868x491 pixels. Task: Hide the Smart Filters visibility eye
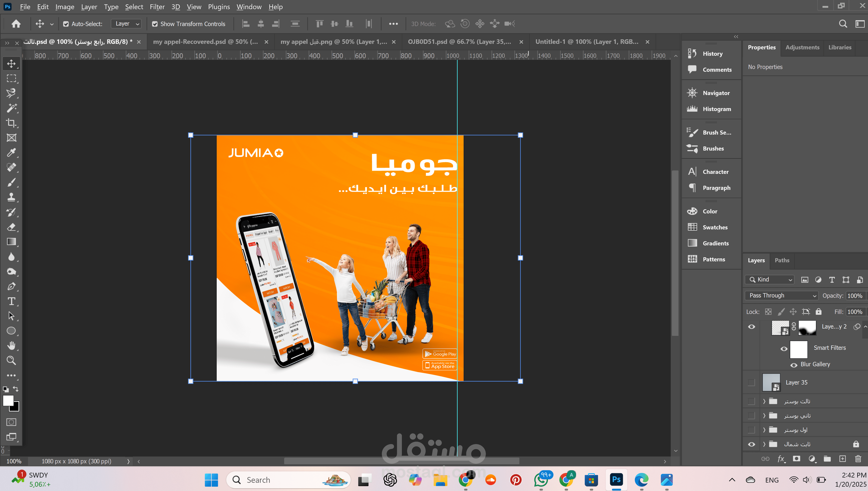(784, 349)
